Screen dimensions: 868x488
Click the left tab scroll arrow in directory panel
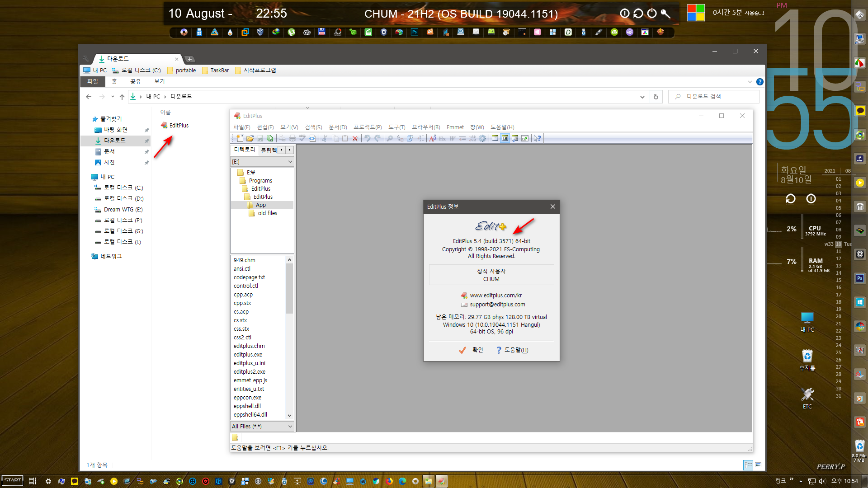coord(282,150)
